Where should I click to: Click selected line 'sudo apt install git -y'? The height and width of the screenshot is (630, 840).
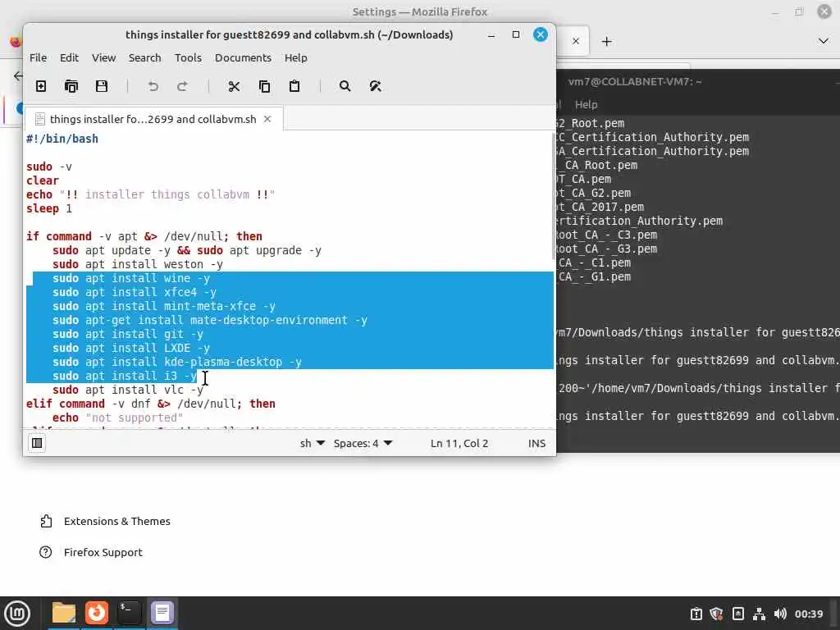(127, 335)
